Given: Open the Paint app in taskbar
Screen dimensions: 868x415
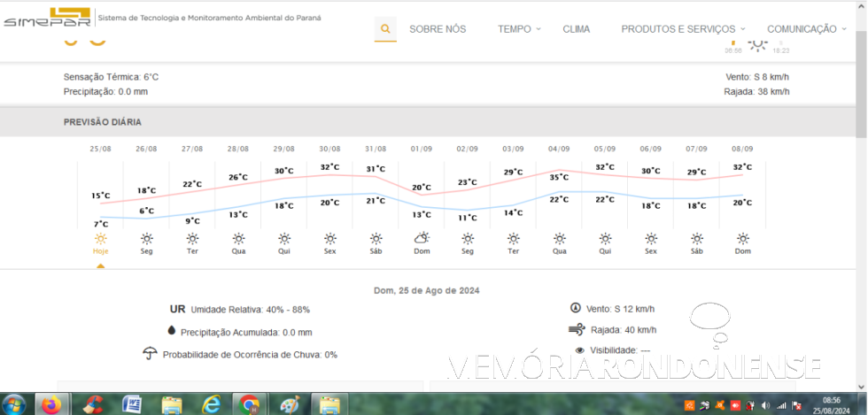Looking at the screenshot, I should [290, 404].
